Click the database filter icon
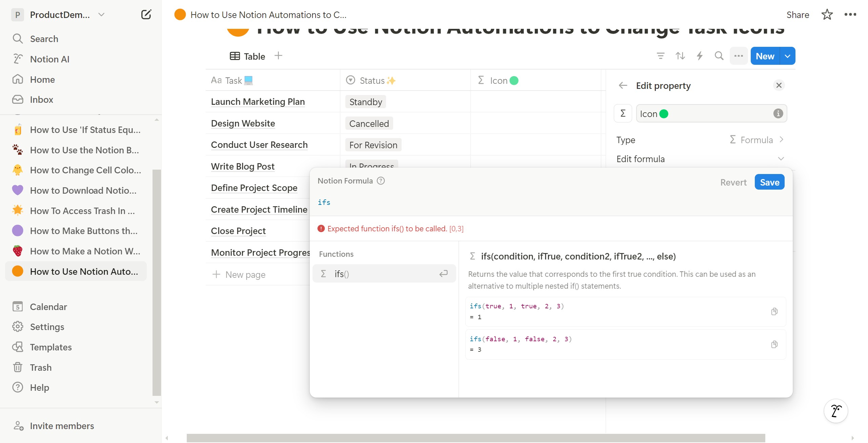The height and width of the screenshot is (443, 868). 660,56
